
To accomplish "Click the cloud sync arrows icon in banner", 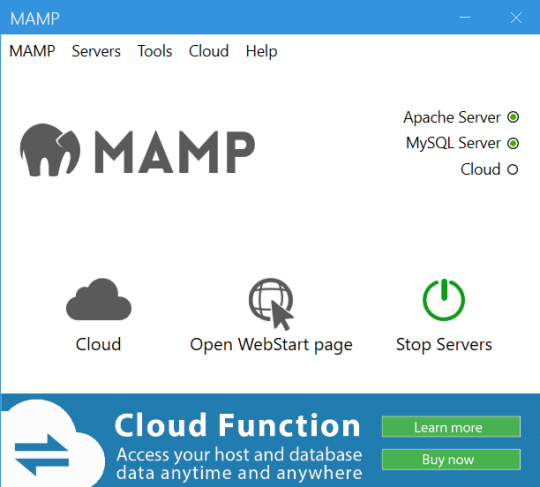I will click(x=42, y=454).
